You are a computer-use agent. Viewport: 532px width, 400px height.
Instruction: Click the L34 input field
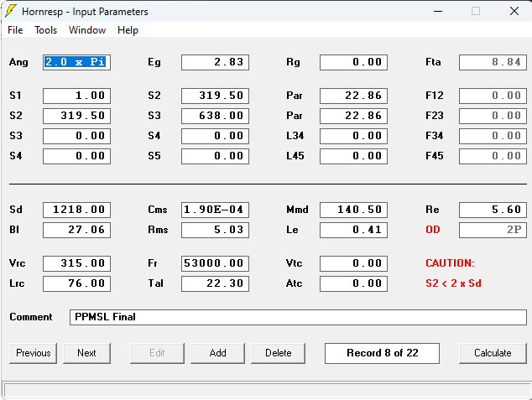coord(353,137)
